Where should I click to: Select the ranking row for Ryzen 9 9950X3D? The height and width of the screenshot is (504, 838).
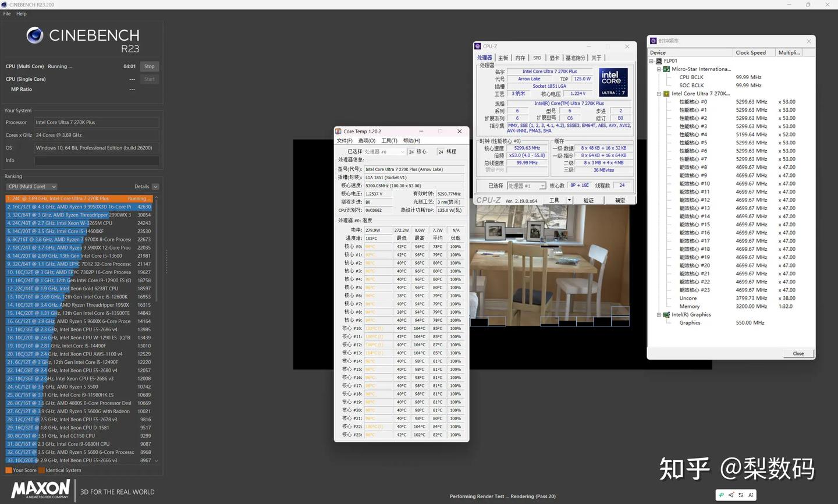(x=79, y=207)
